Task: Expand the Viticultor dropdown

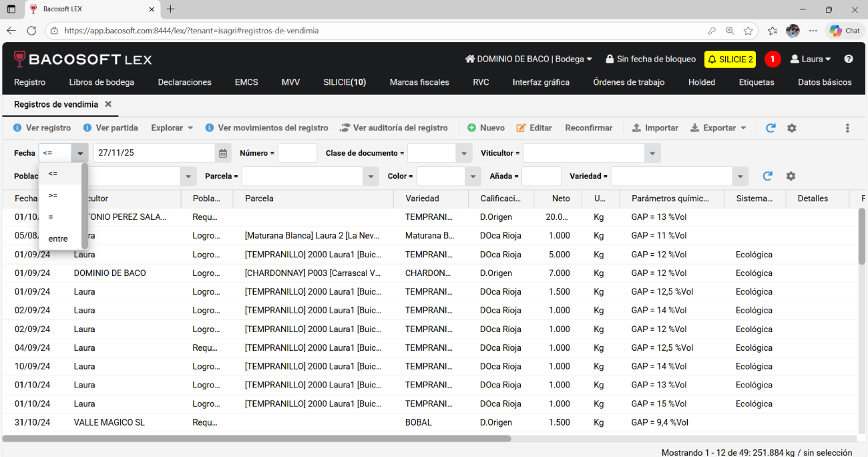Action: coord(652,154)
